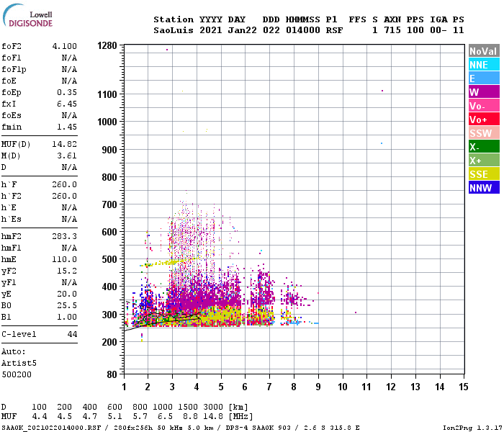Select the NNW dark blue swatch
The image size is (504, 432).
[484, 188]
